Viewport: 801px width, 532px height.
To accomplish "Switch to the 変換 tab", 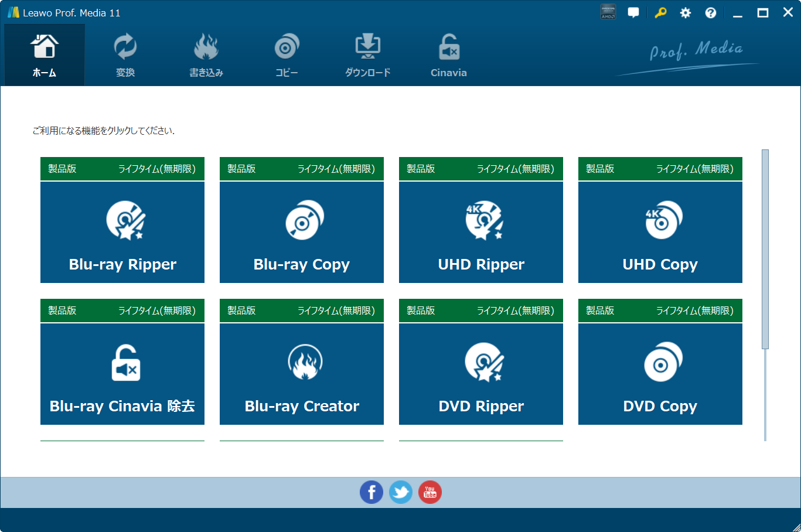I will click(125, 56).
